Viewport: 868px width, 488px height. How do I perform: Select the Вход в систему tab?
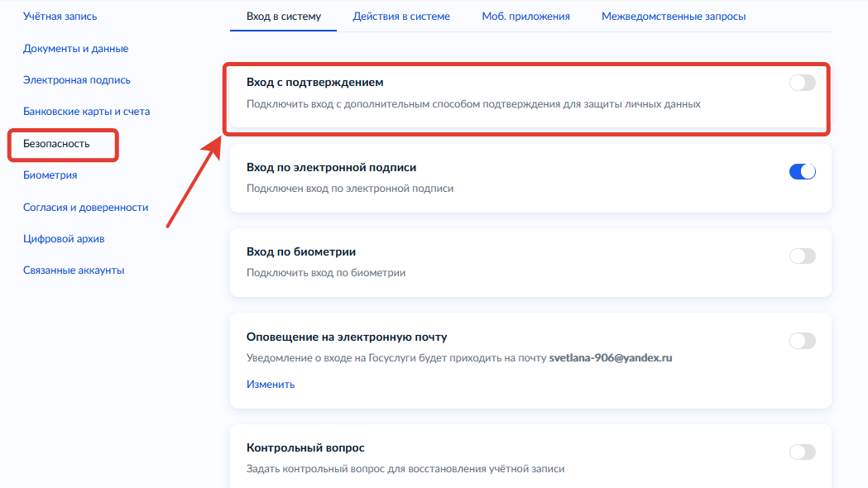[283, 17]
